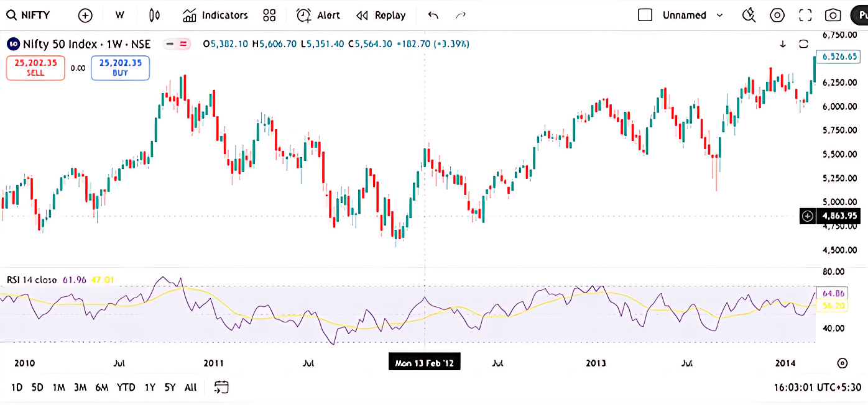The height and width of the screenshot is (405, 868).
Task: Open the W interval dropdown
Action: coord(120,15)
